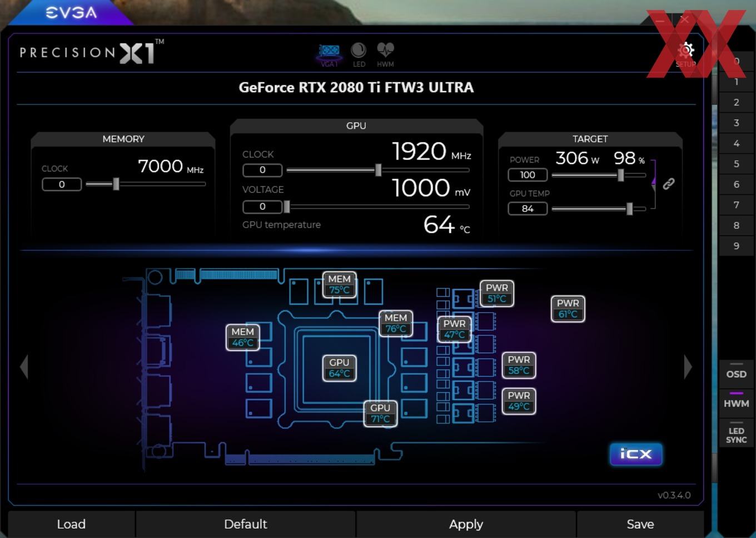Click the Apply button

coord(466,524)
